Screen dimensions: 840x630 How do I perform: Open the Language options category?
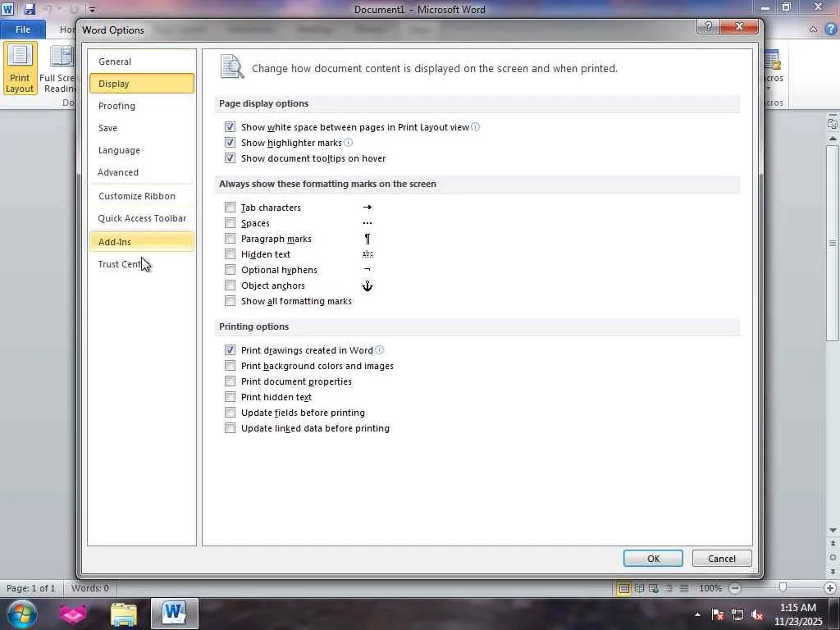[141, 151]
